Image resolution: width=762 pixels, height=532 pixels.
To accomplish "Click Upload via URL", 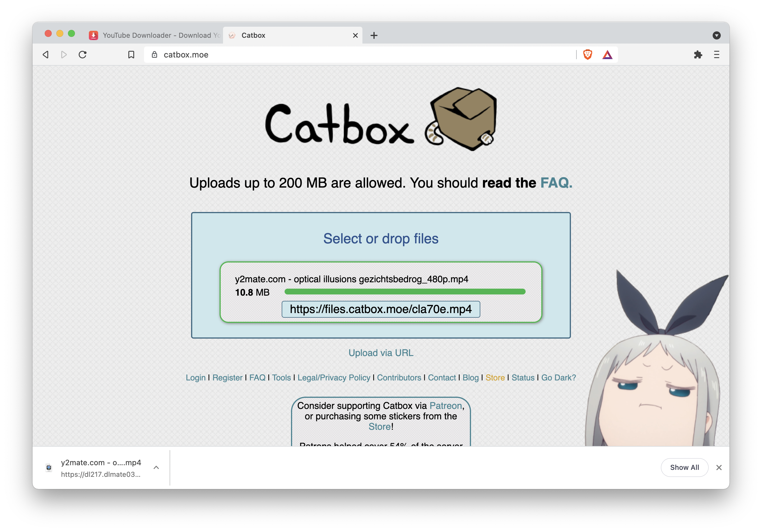I will [x=381, y=353].
